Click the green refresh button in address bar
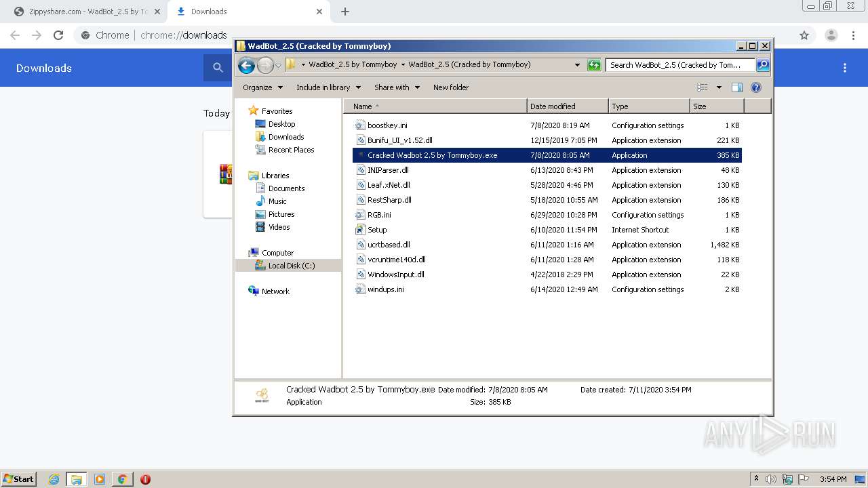This screenshot has width=868, height=488. point(594,65)
